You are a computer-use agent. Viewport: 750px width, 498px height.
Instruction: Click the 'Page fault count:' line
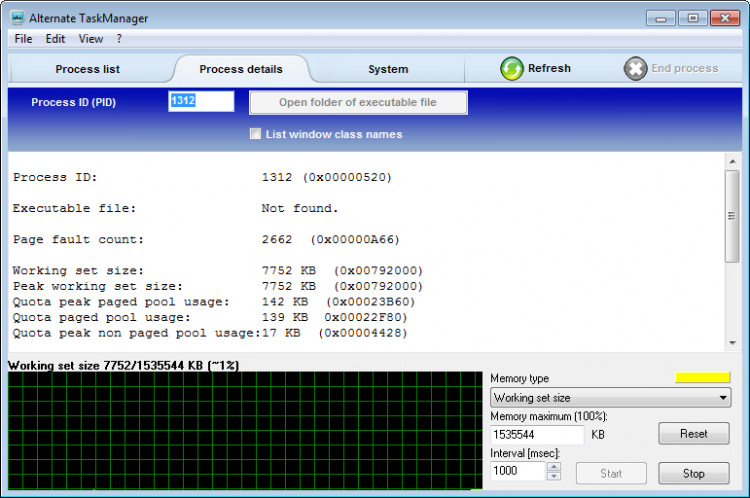(x=206, y=240)
